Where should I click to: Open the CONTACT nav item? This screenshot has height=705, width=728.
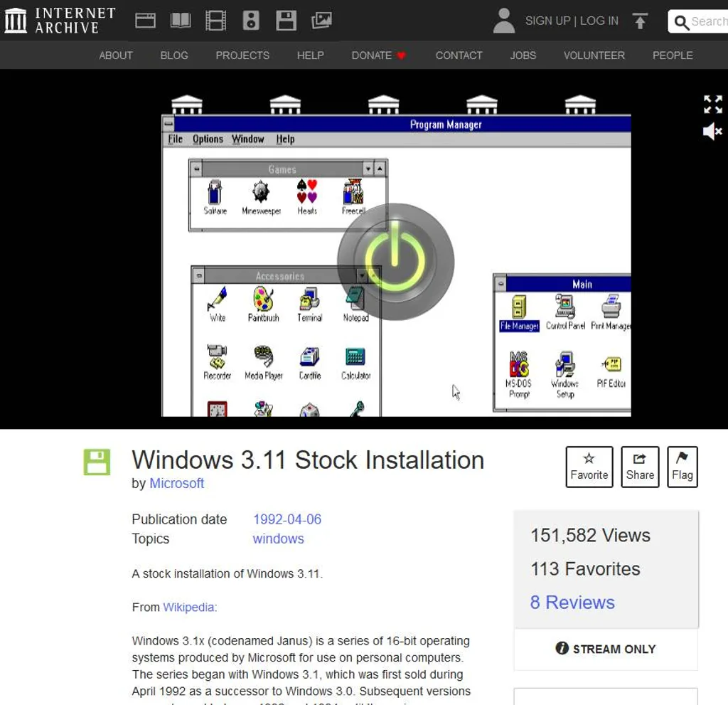tap(459, 55)
